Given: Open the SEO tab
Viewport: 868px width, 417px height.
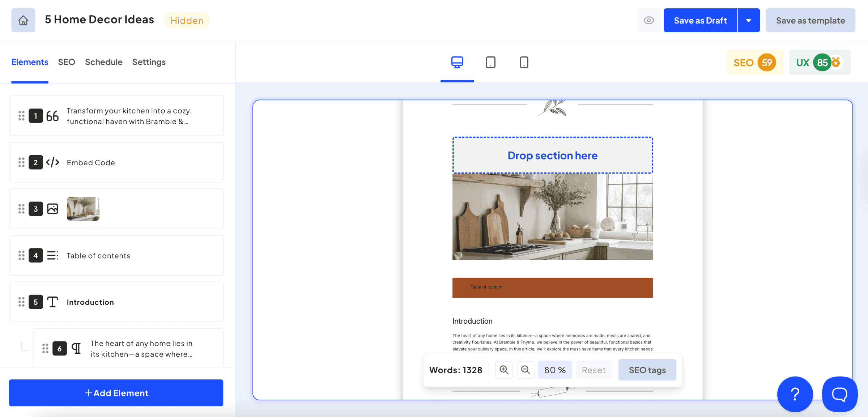Looking at the screenshot, I should pos(67,62).
